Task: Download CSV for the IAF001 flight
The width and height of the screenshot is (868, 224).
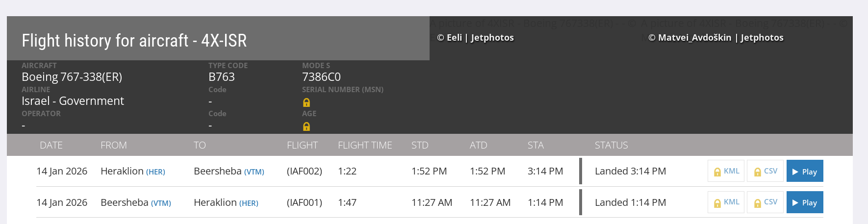Action: (x=765, y=202)
